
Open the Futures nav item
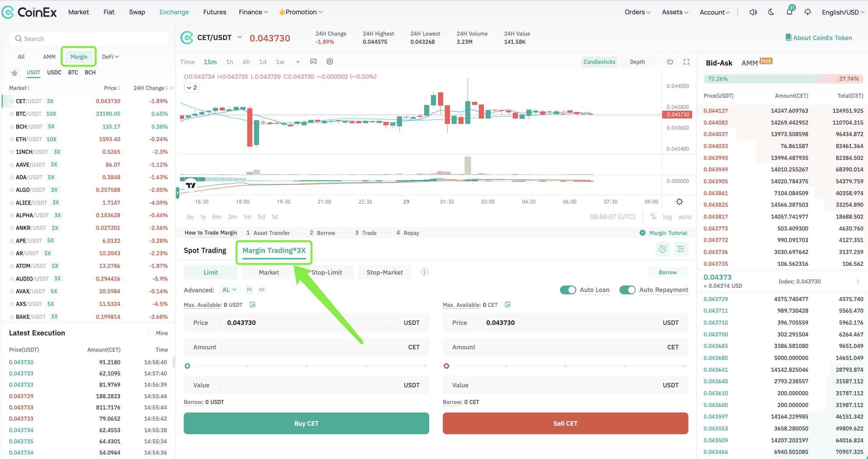pos(215,12)
